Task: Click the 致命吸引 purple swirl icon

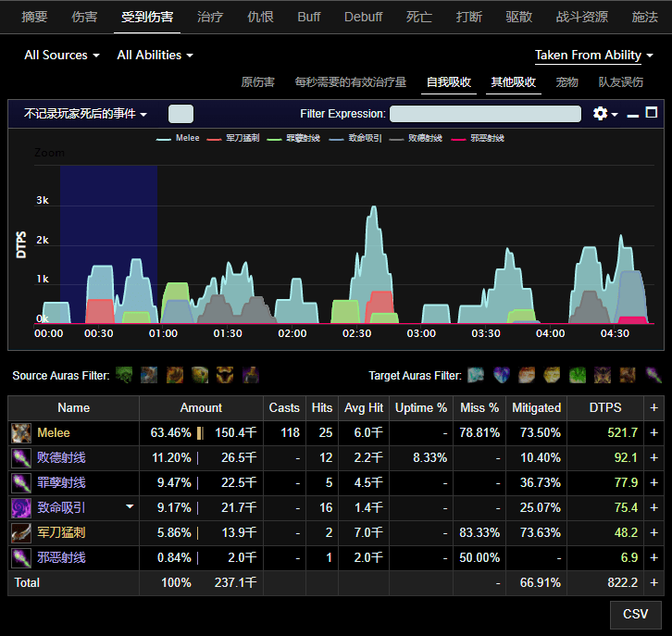Action: 21,508
